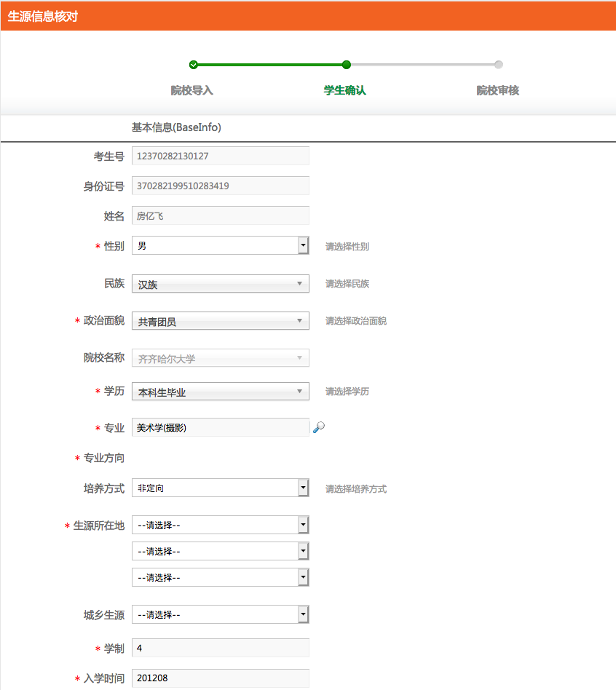
Task: Open the 培养方式 dropdown showing 非定向
Action: pos(220,488)
